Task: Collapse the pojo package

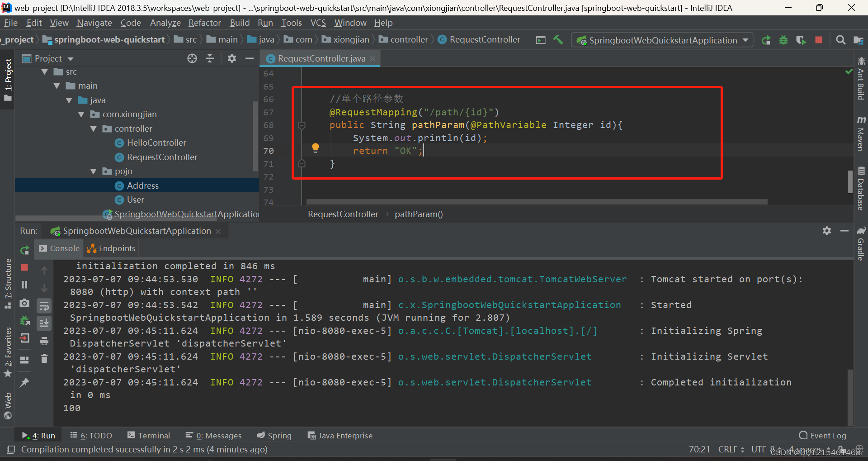Action: 93,171
